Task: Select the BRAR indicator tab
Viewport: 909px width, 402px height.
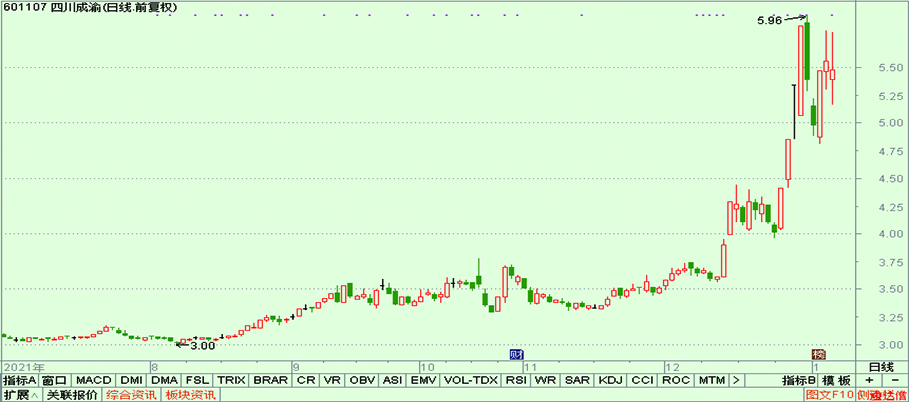Action: (271, 381)
